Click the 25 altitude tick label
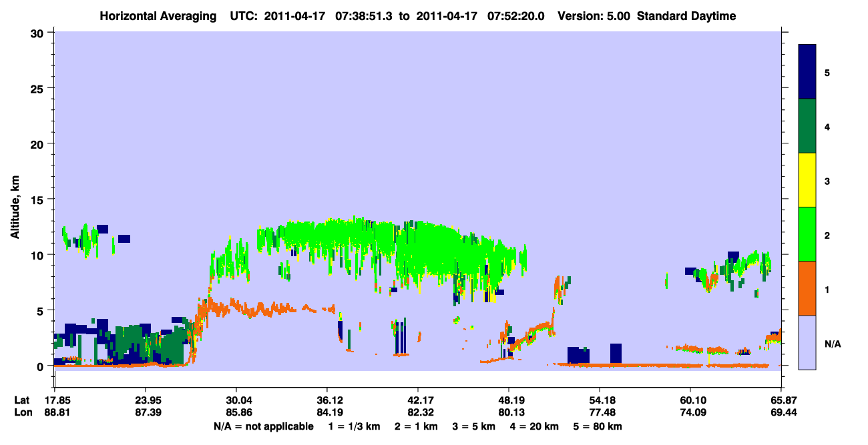The width and height of the screenshot is (868, 445). [39, 88]
